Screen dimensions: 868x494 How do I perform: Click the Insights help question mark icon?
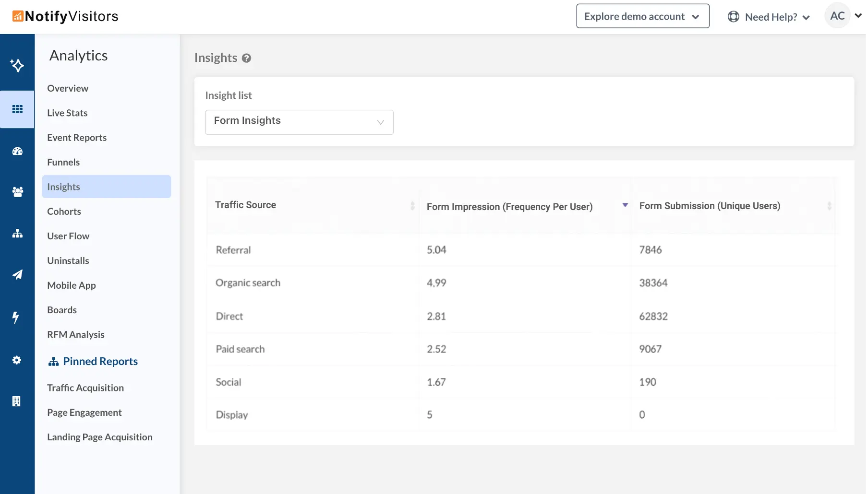pos(246,58)
